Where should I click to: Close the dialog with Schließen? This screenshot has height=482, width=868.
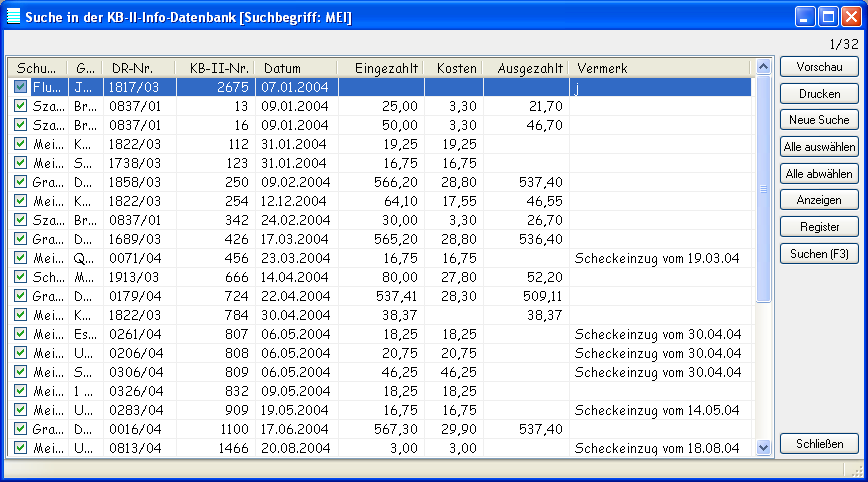(819, 444)
